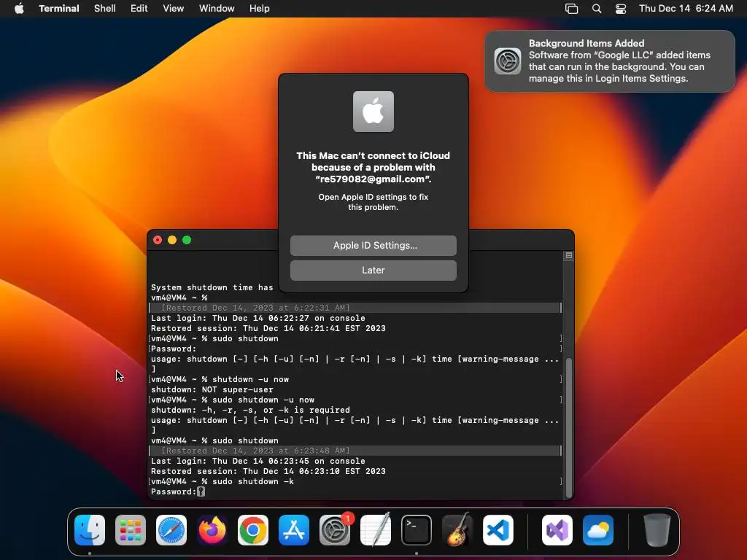Open Google Chrome from the Dock
The height and width of the screenshot is (560, 747).
coord(253,530)
